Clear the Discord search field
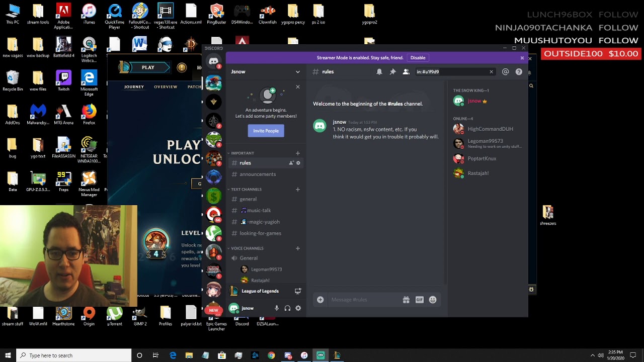 coord(492,72)
